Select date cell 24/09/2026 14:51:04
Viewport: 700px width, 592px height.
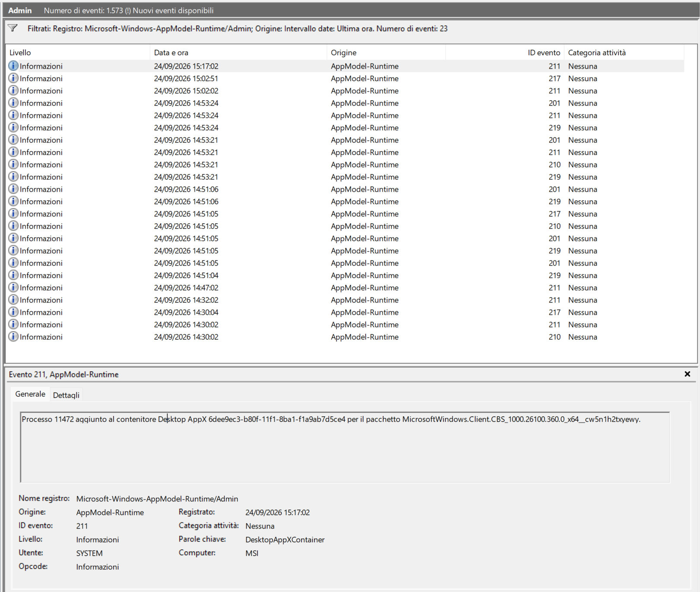186,275
